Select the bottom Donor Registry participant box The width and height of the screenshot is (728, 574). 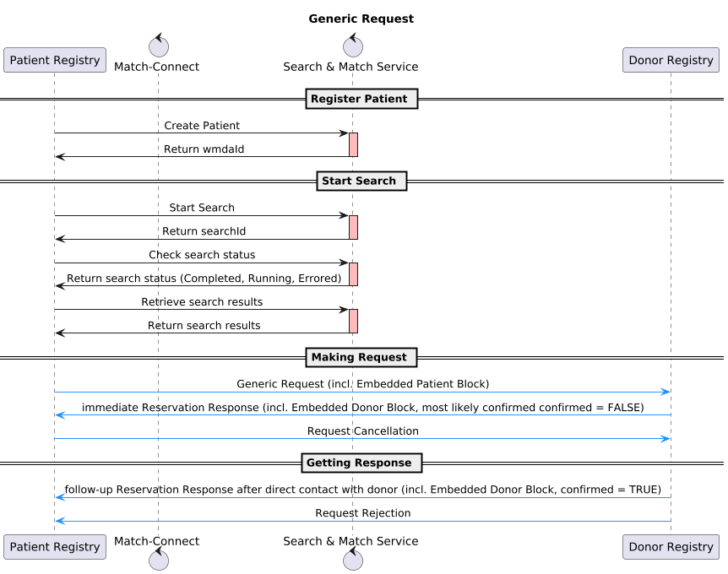point(671,546)
